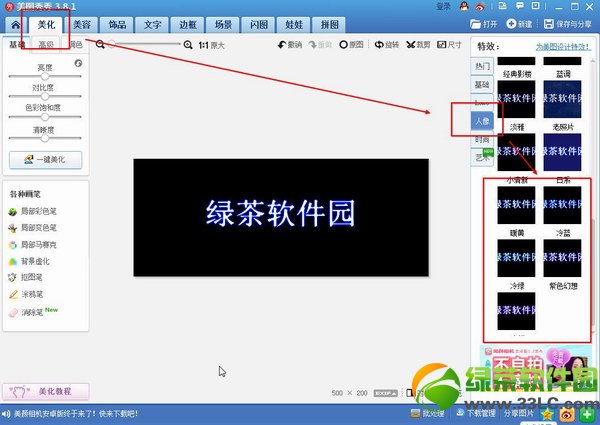Open the 旋转 rotate tool

point(386,45)
